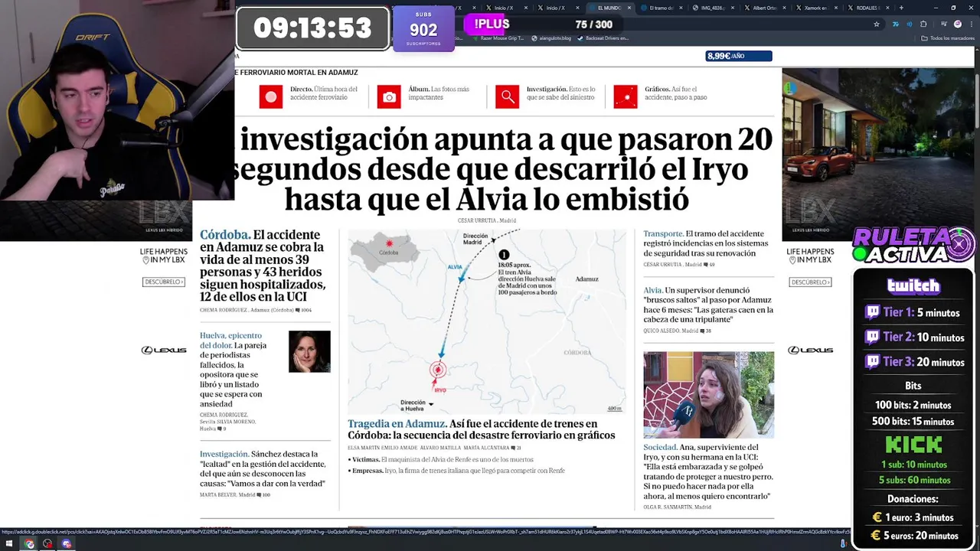Screen dimensions: 980x551
Task: Click the Lexus car ad image
Action: (x=877, y=155)
